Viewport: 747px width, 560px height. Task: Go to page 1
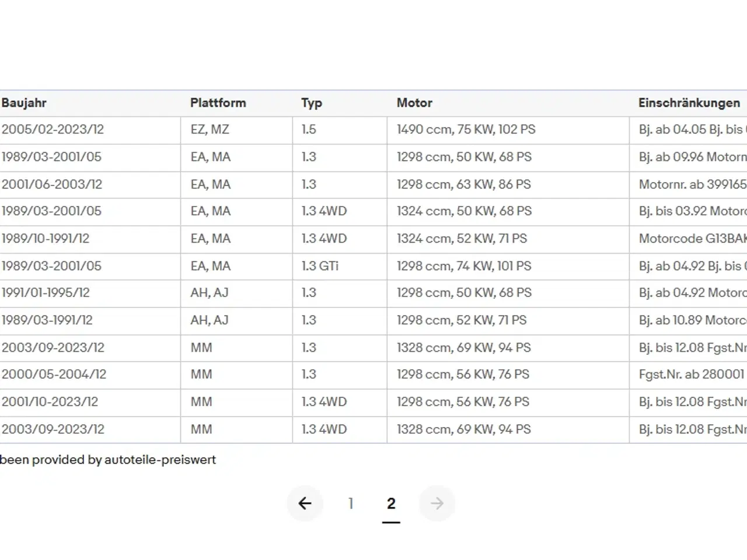(x=351, y=503)
